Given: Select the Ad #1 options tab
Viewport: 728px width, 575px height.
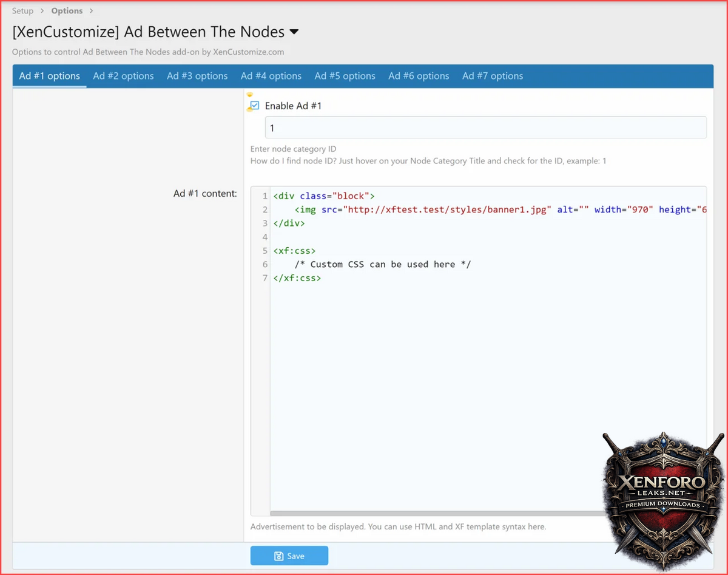Looking at the screenshot, I should coord(49,76).
